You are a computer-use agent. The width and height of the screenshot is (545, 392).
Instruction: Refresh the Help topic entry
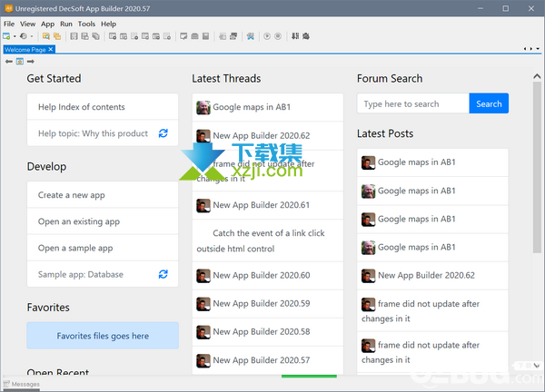click(x=163, y=133)
